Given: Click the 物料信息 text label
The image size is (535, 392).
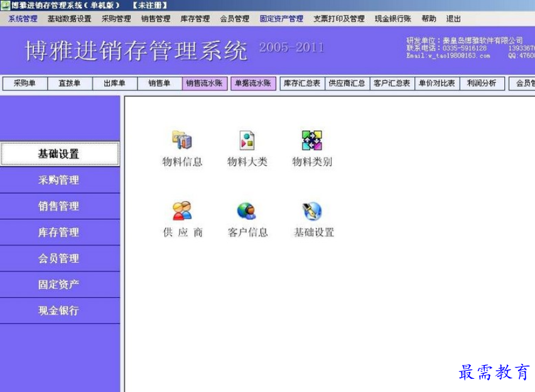Looking at the screenshot, I should click(182, 161).
